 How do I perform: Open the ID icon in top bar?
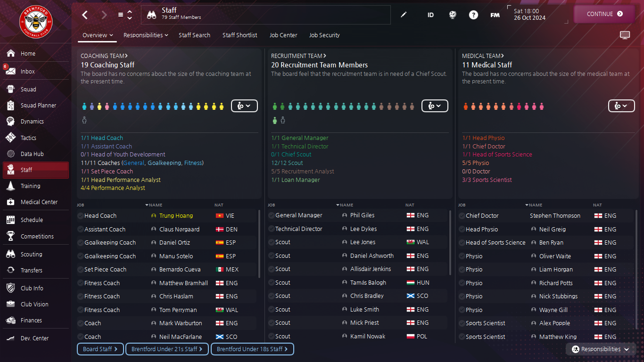pyautogui.click(x=430, y=15)
